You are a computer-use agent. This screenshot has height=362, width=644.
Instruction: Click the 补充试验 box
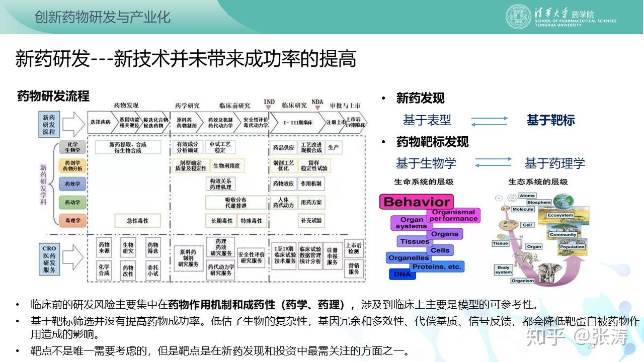[311, 221]
